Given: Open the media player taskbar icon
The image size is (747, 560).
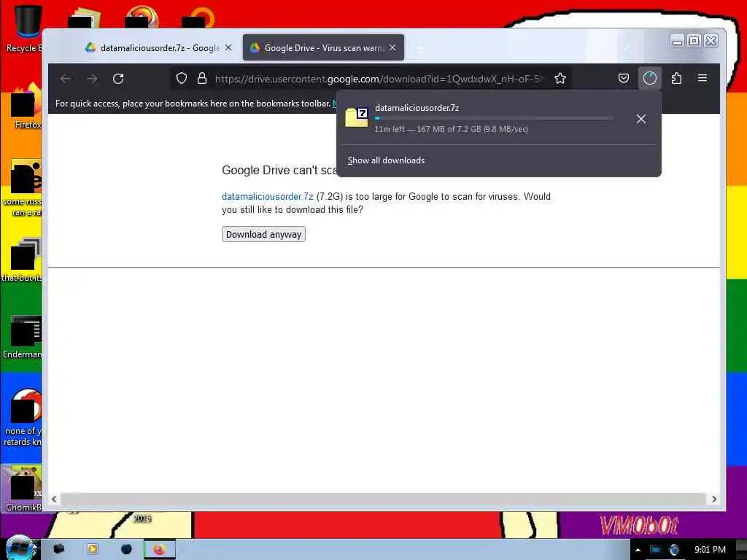Looking at the screenshot, I should 93,550.
